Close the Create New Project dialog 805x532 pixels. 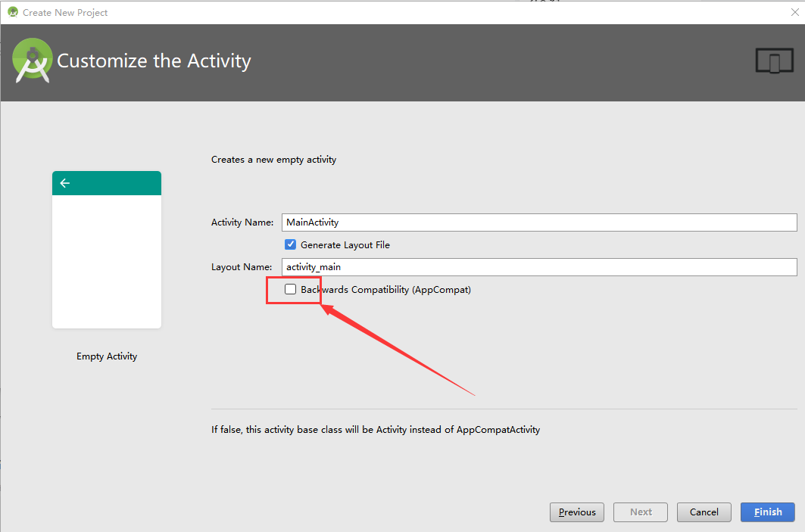[x=794, y=12]
